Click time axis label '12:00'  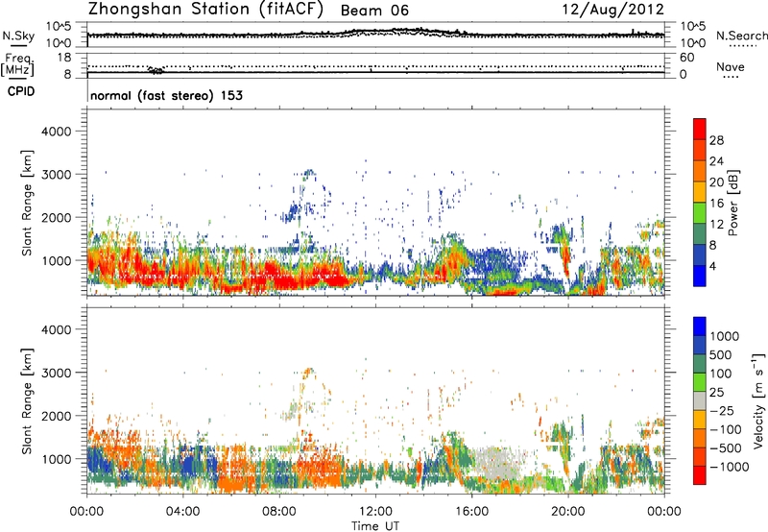(375, 512)
